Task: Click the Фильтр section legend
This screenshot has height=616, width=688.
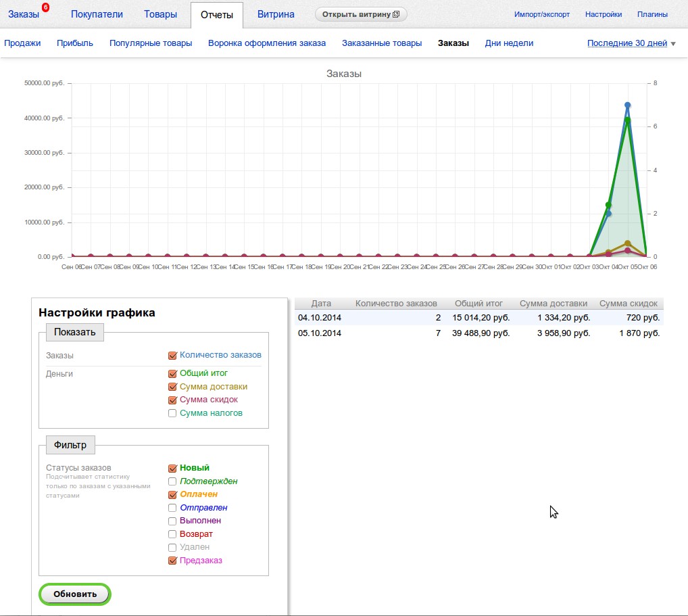Action: pyautogui.click(x=70, y=445)
